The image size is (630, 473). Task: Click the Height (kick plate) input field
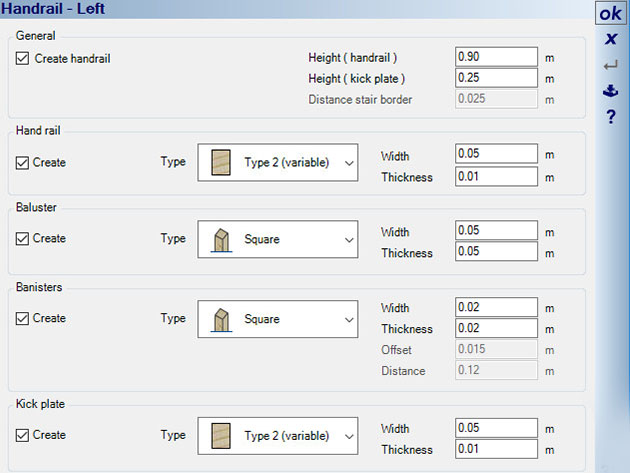click(x=496, y=78)
